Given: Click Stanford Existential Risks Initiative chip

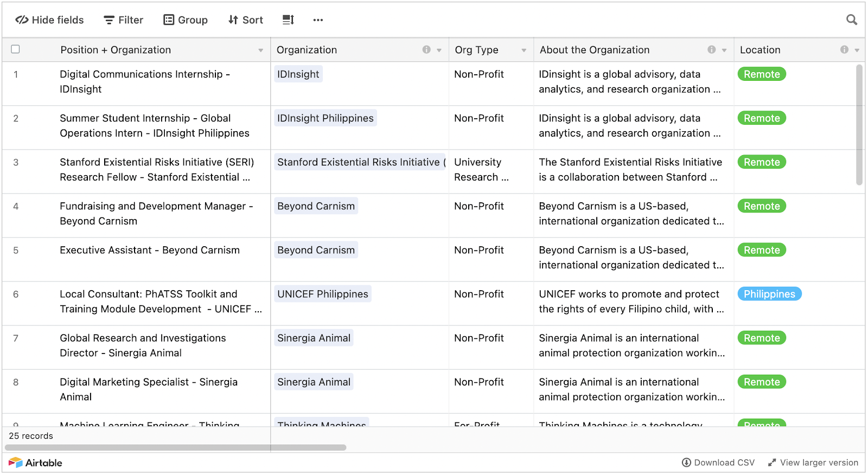Looking at the screenshot, I should [x=360, y=162].
